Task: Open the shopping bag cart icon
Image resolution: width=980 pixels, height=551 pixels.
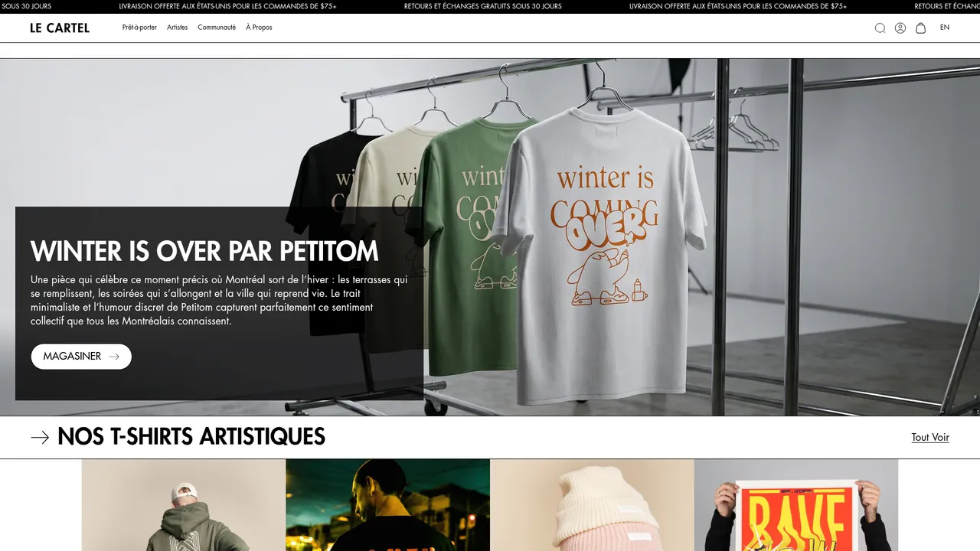Action: pyautogui.click(x=921, y=28)
